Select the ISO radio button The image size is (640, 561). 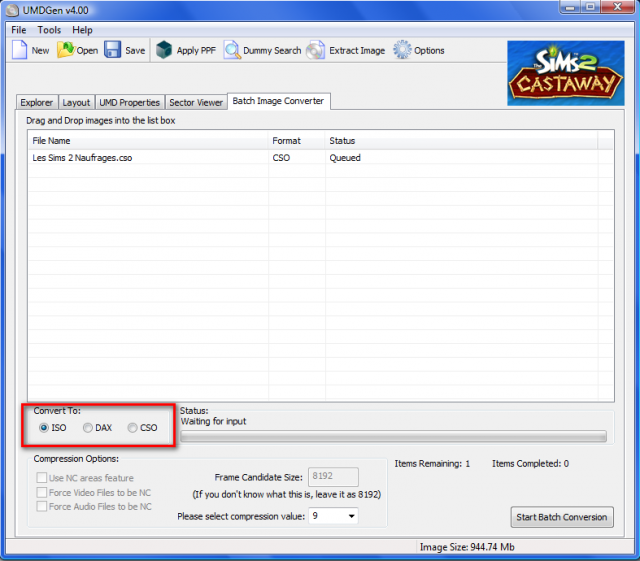(43, 427)
